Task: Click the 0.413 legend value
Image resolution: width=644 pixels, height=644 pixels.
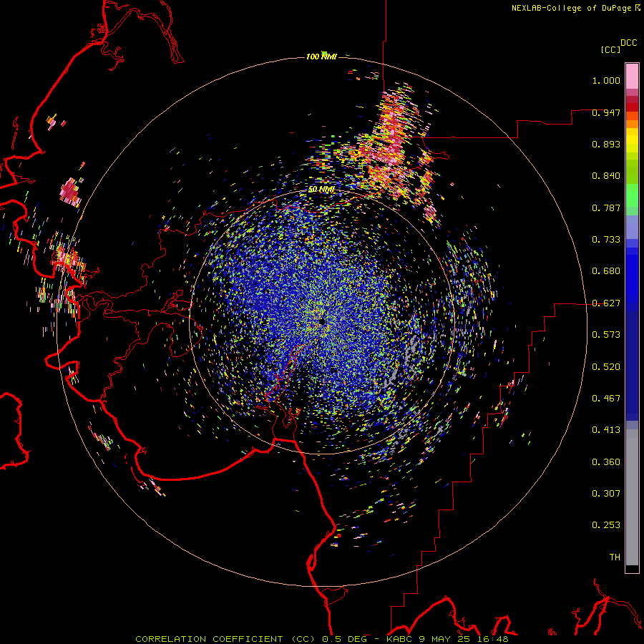Action: click(x=606, y=430)
